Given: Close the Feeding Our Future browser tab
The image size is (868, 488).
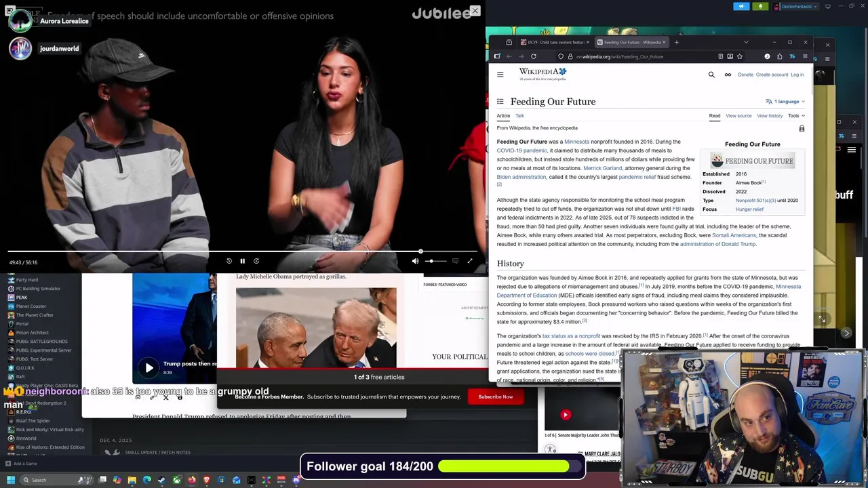Looking at the screenshot, I should pos(664,42).
